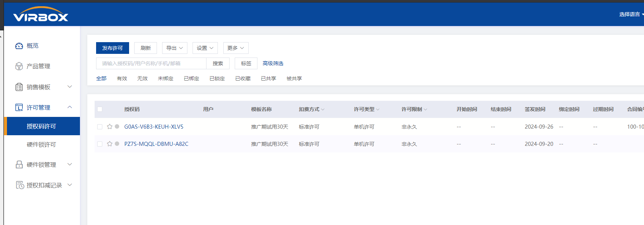Click the 标签 button
Screen dimensions: 644x225
pos(246,63)
